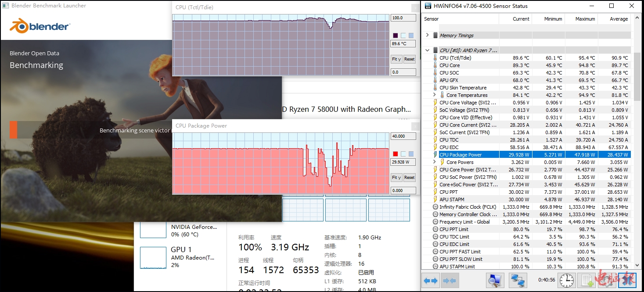Click the expand columns arrows icon in HWiNFO
644x292 pixels.
pos(430,280)
